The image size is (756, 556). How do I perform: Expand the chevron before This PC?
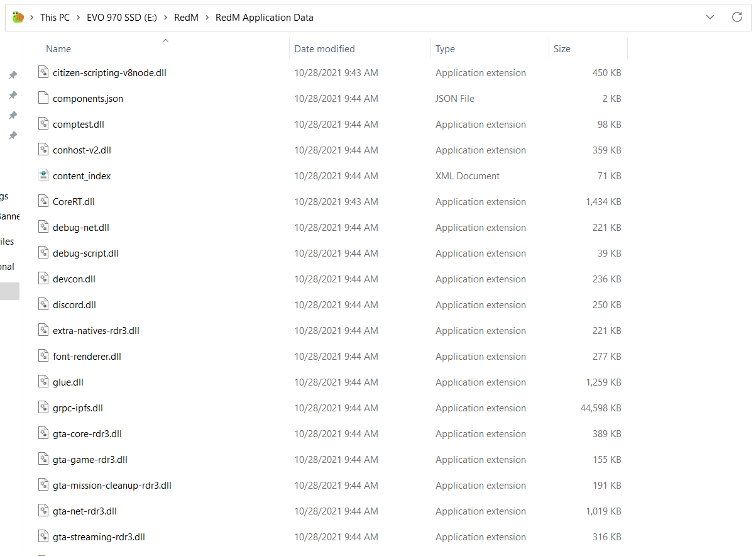(31, 18)
